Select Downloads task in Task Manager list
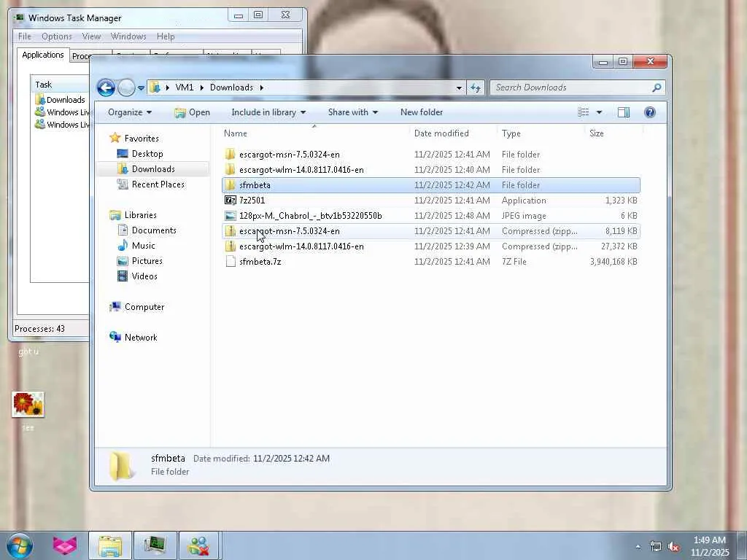 coord(61,100)
